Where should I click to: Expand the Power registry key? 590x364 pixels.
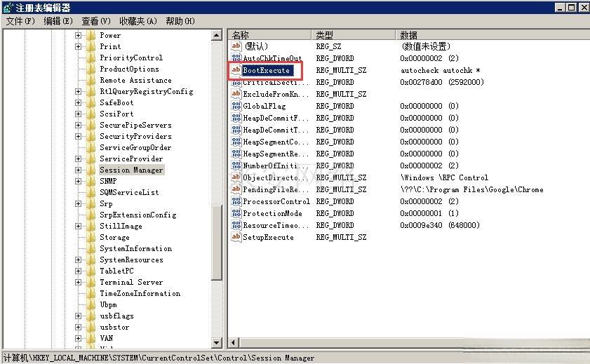(x=79, y=35)
